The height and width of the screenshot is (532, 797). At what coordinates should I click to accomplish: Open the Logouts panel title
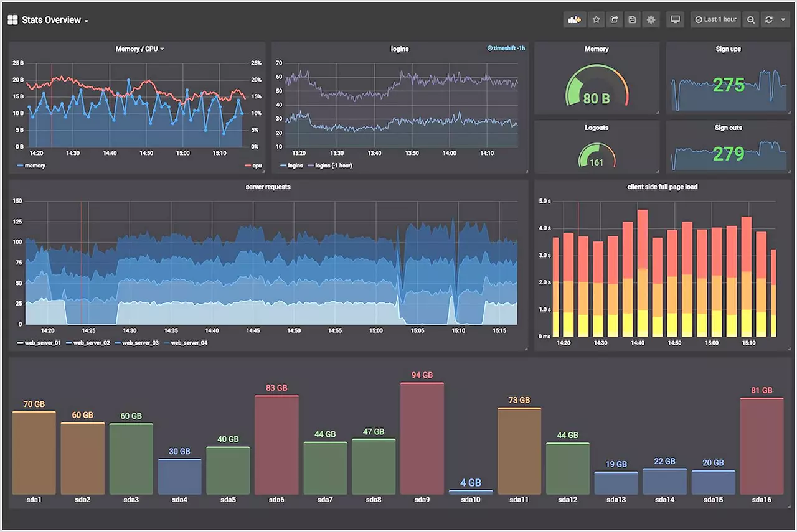(597, 128)
